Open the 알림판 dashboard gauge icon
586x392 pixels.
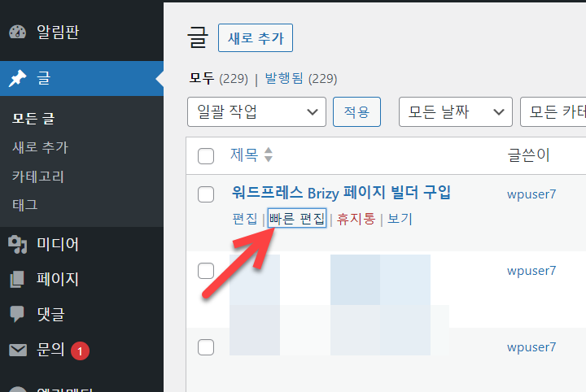coord(18,32)
